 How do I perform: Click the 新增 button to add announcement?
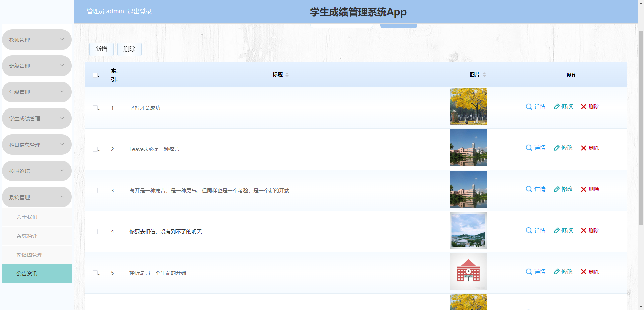pyautogui.click(x=101, y=49)
